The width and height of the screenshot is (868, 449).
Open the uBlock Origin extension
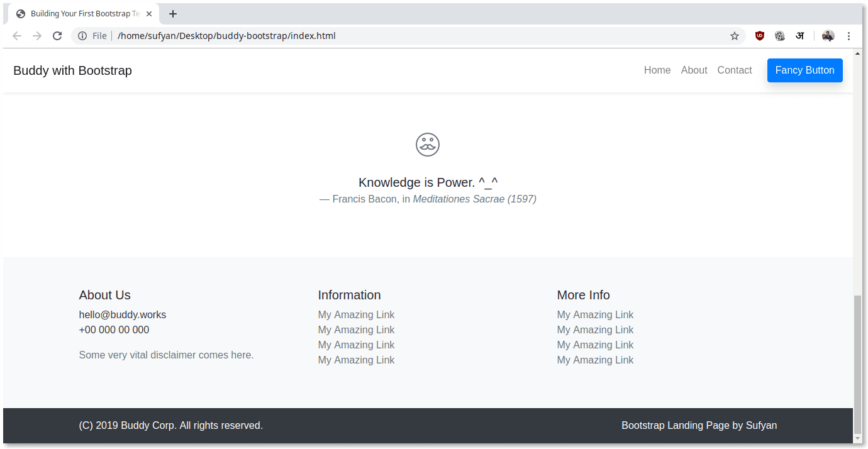[759, 36]
